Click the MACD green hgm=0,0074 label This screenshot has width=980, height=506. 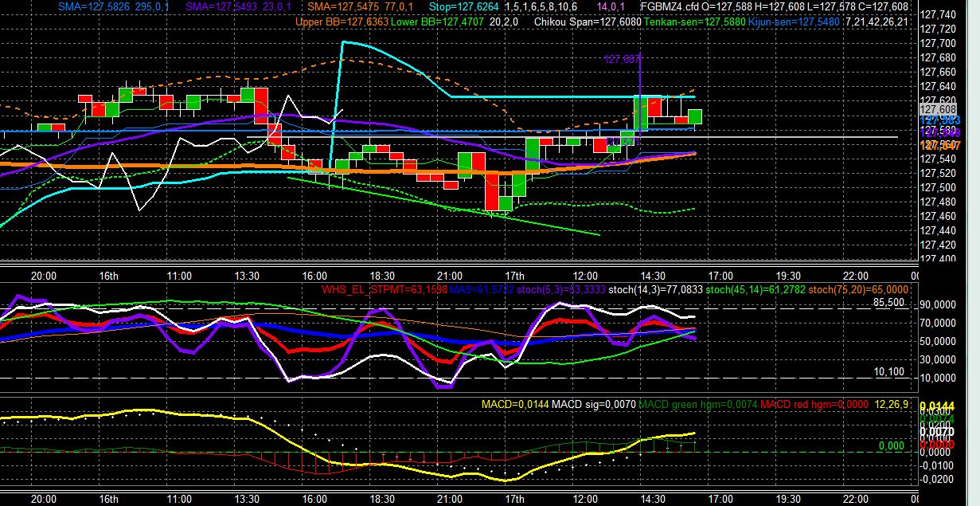pyautogui.click(x=697, y=405)
